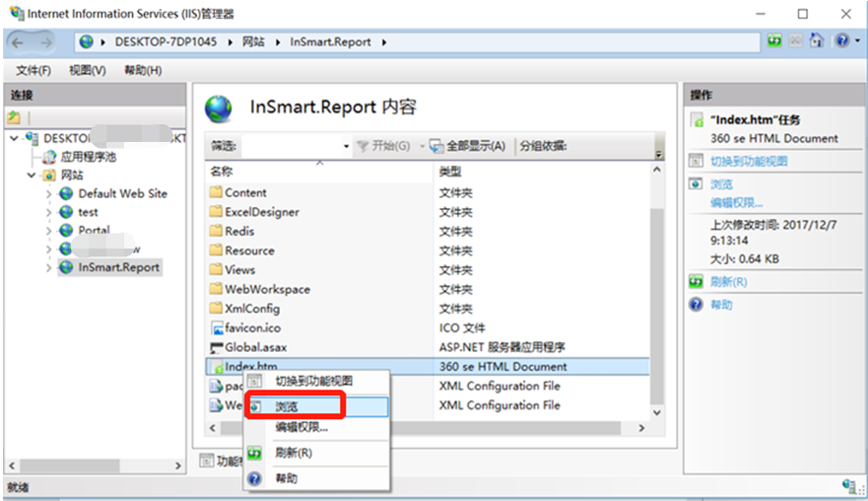Screen dimensions: 868x501
Task: Open the 筛选 filter dropdown arrow
Action: pos(346,146)
